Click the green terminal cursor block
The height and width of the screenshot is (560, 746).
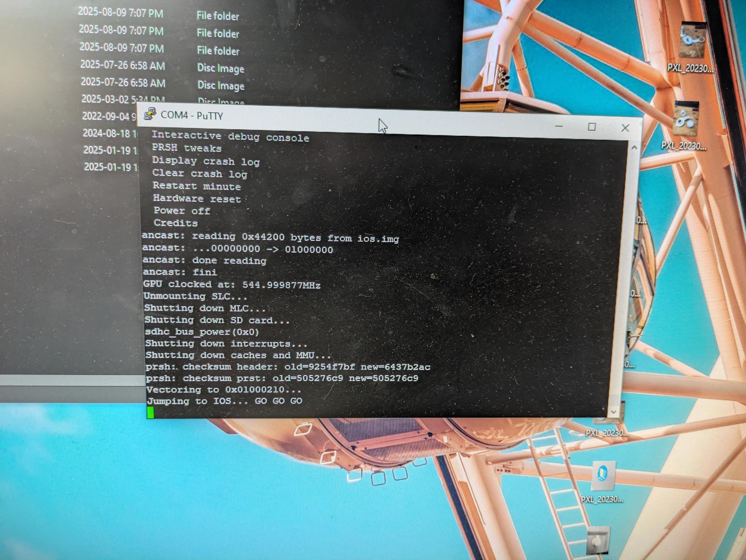tap(150, 412)
